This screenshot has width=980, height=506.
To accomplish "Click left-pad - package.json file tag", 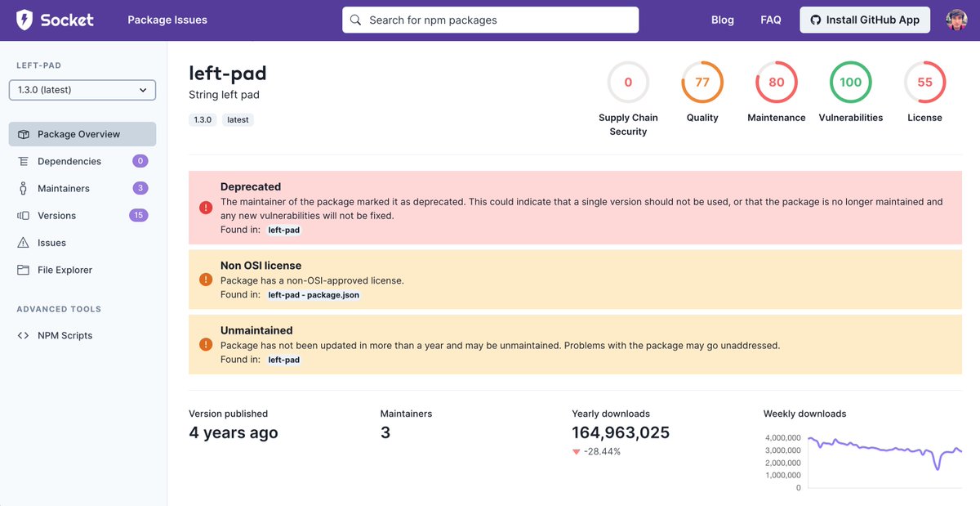I will click(314, 294).
